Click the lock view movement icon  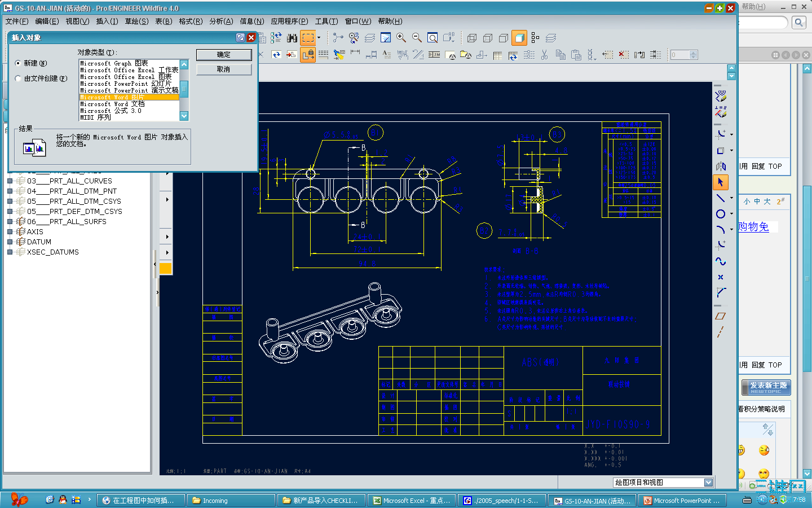pyautogui.click(x=308, y=55)
